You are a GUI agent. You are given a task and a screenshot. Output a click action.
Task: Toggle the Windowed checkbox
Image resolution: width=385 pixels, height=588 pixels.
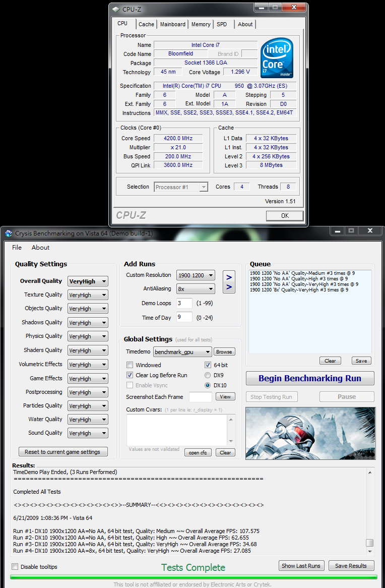pos(130,365)
